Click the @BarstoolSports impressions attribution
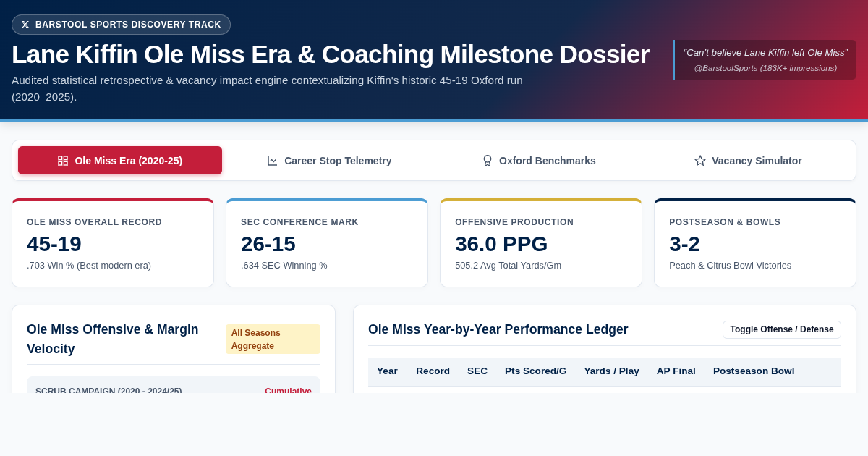 coord(760,68)
